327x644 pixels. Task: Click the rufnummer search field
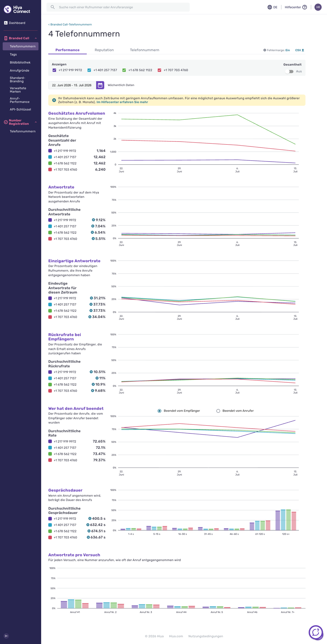pyautogui.click(x=118, y=7)
